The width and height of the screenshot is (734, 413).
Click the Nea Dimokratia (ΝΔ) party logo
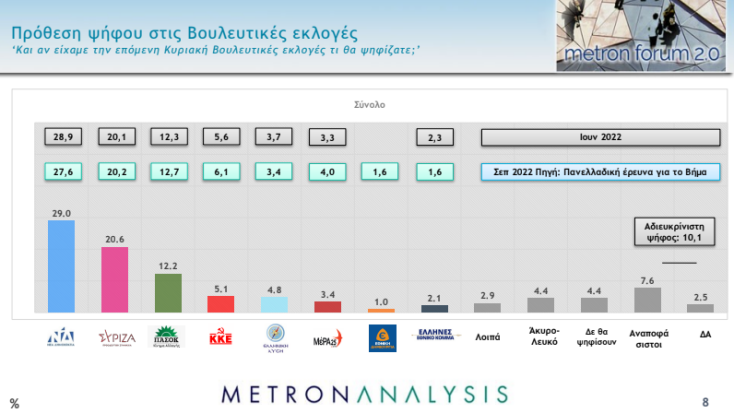(x=60, y=337)
